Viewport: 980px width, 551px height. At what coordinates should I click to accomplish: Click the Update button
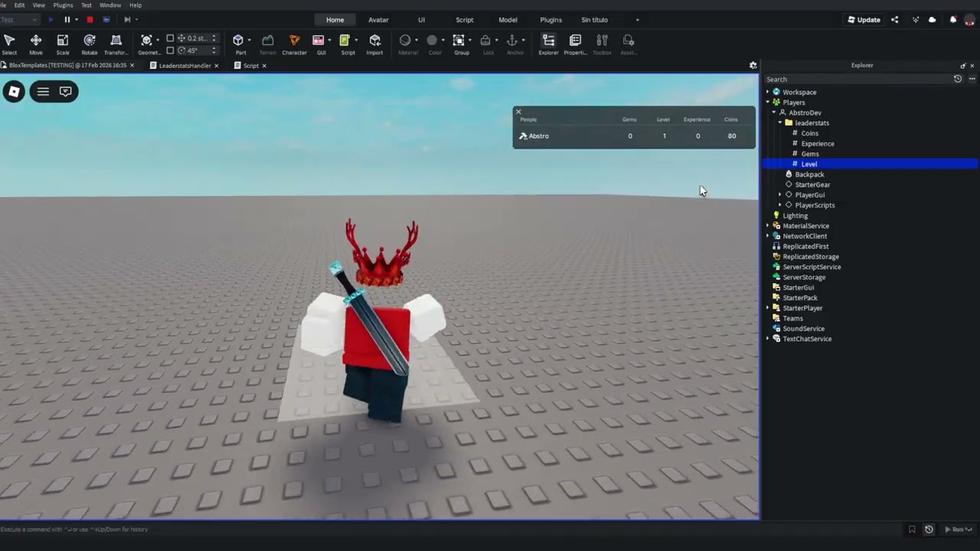864,20
